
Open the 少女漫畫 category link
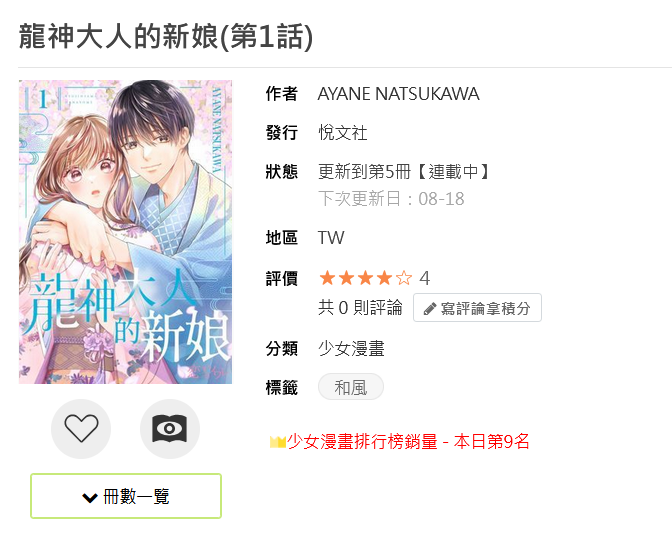pos(351,348)
